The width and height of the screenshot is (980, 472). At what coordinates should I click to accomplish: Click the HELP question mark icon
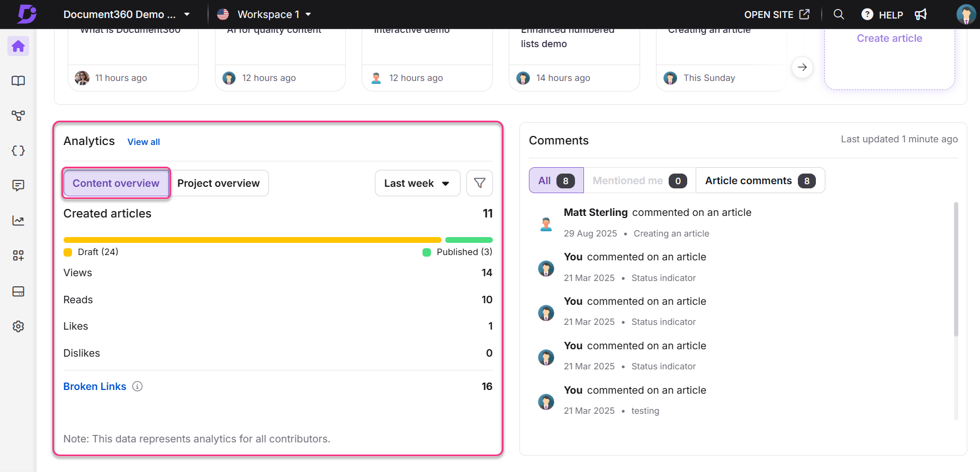click(867, 14)
